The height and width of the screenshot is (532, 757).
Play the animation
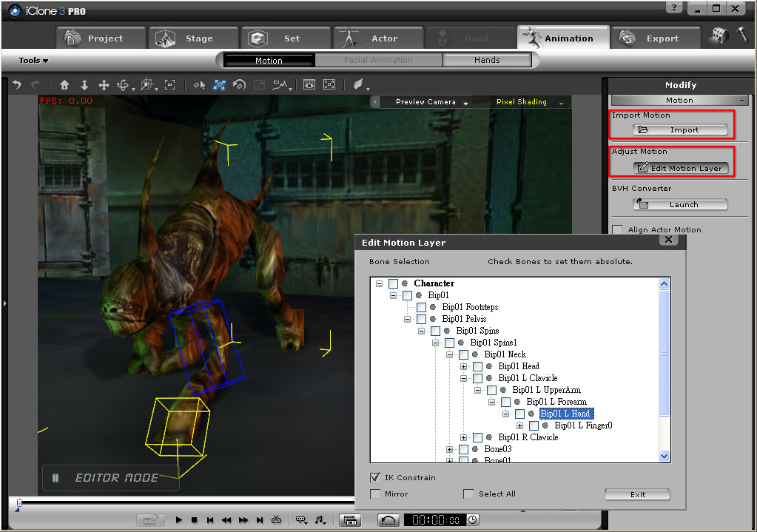pos(178,520)
